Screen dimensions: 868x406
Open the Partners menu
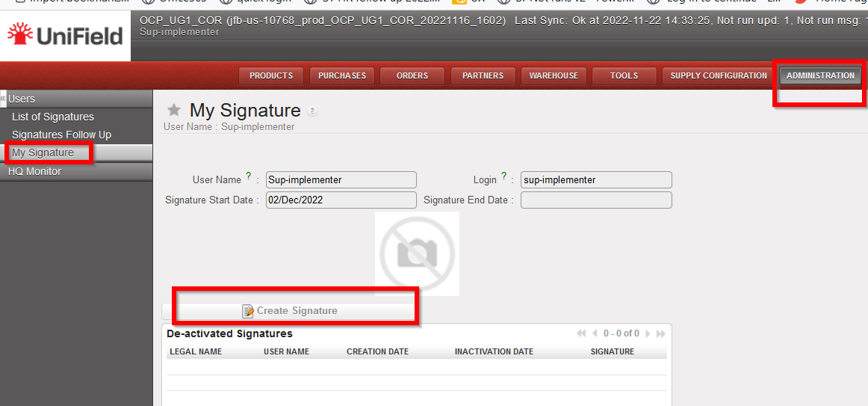483,76
